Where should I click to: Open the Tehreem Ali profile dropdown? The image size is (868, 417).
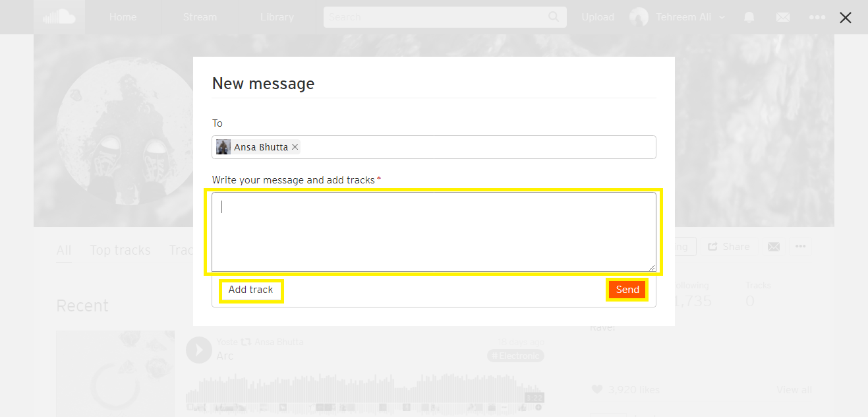[x=690, y=17]
